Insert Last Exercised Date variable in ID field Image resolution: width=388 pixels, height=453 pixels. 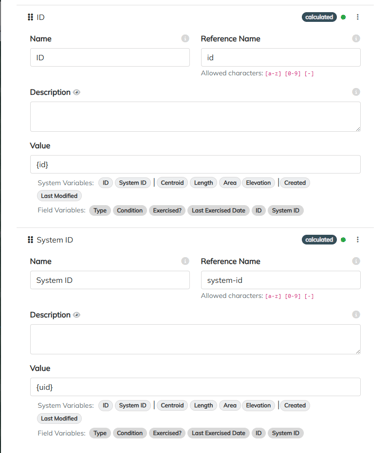pos(218,210)
